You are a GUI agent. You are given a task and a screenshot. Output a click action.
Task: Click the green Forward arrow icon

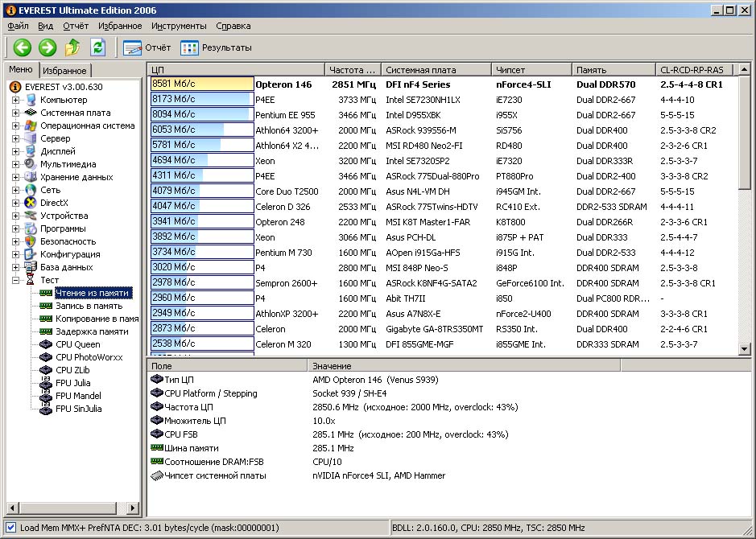pyautogui.click(x=48, y=47)
